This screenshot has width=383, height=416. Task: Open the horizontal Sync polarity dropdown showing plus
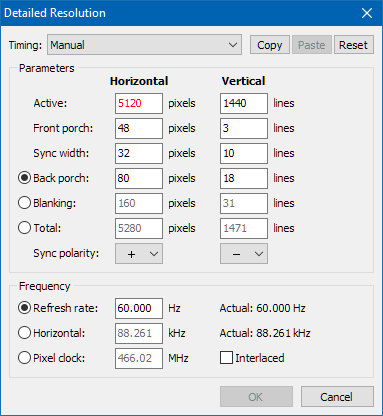tap(139, 254)
